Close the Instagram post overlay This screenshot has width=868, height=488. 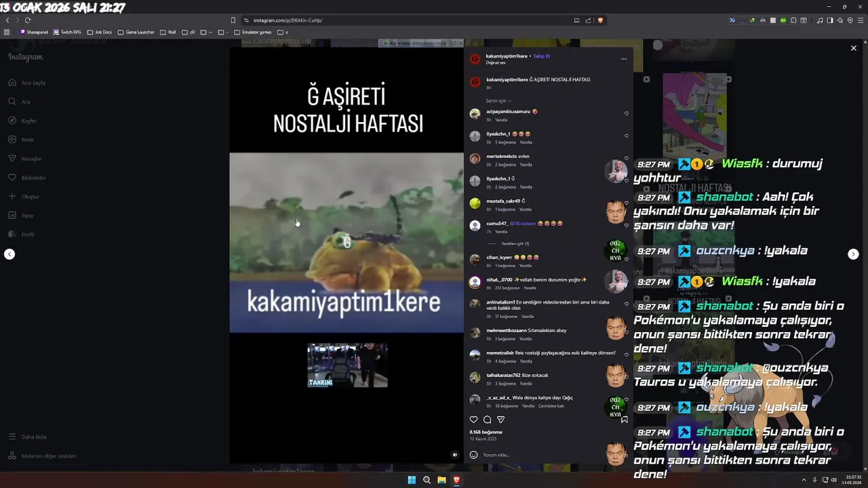click(x=853, y=48)
